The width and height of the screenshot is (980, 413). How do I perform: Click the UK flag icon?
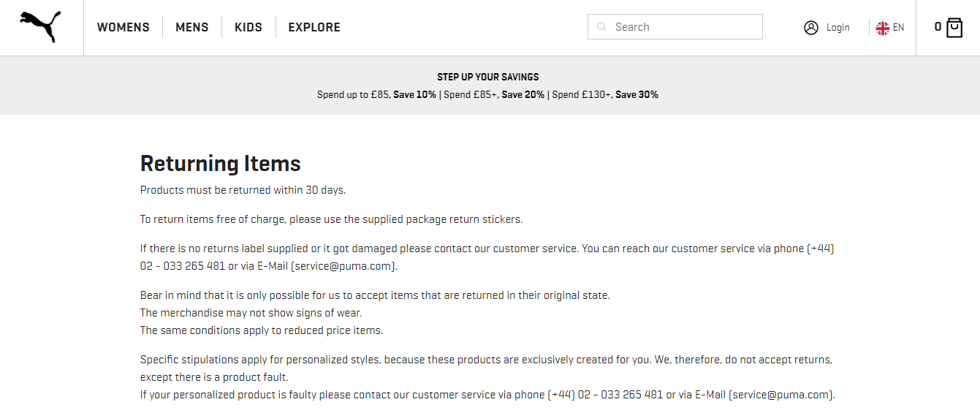pos(883,28)
